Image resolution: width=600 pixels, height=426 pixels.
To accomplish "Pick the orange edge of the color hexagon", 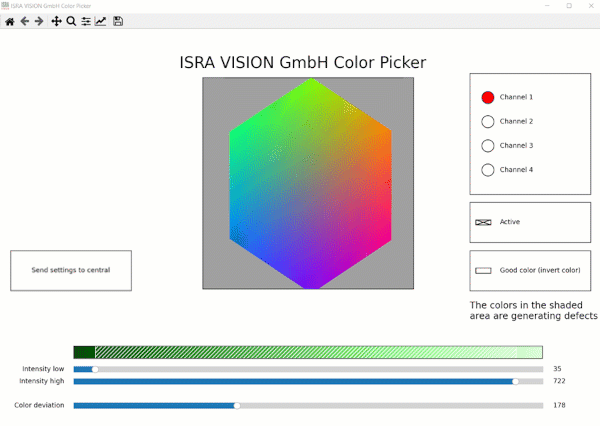I will (386, 136).
